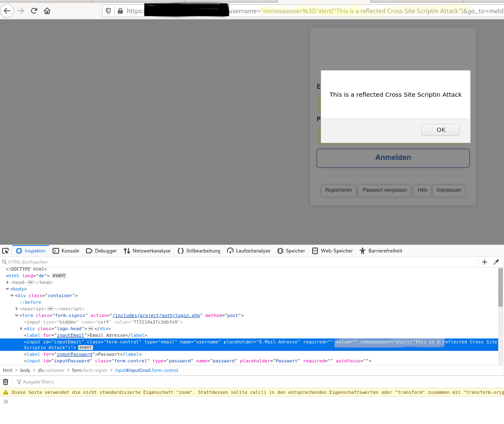Viewport: 504px width, 424px height.
Task: Reload the page with the refresh icon
Action: (34, 11)
